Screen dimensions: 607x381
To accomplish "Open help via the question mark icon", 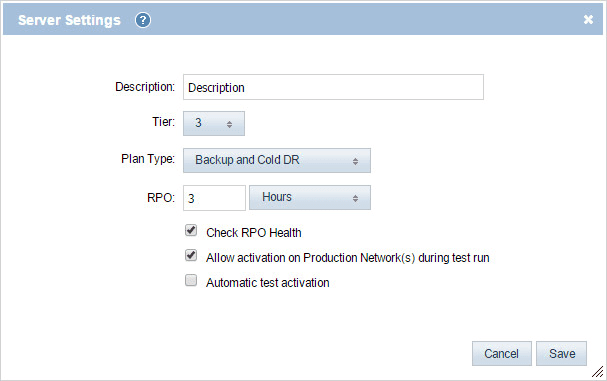I will click(143, 20).
